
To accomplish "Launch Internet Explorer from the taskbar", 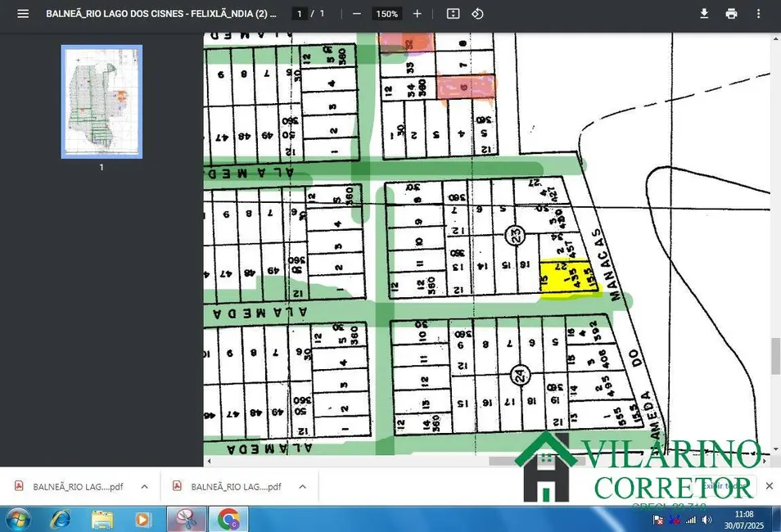I will pos(61,519).
